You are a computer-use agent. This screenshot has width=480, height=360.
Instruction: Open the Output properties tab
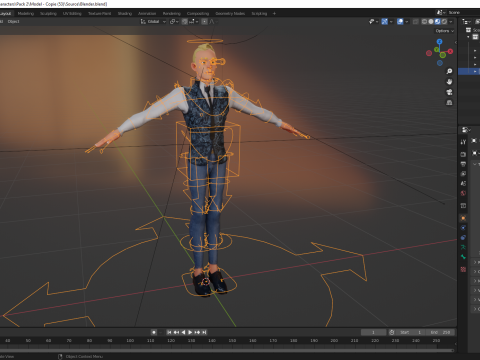coord(463,164)
